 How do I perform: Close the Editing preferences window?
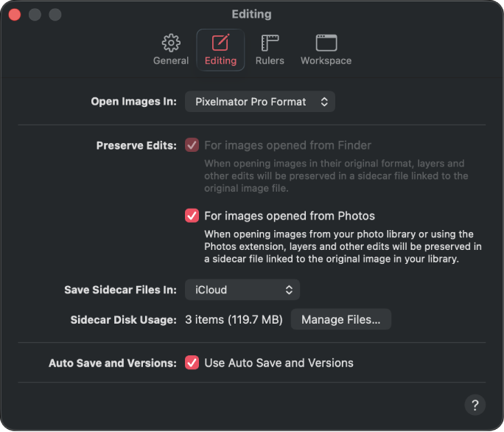pos(15,15)
